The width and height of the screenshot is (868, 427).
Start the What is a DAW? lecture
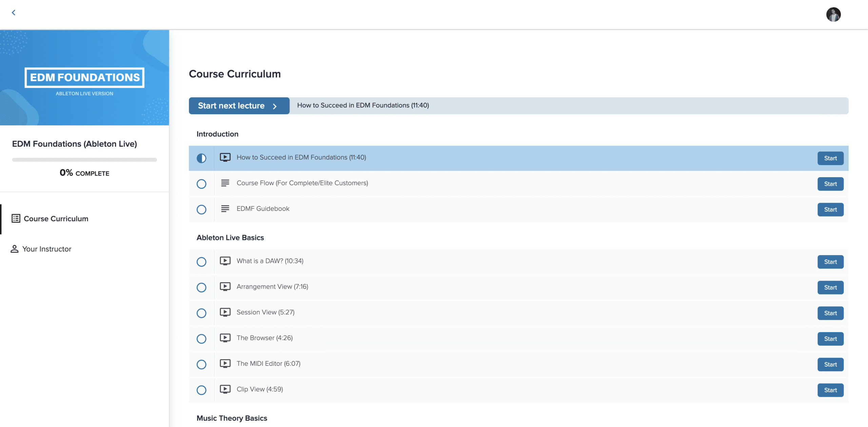click(830, 262)
